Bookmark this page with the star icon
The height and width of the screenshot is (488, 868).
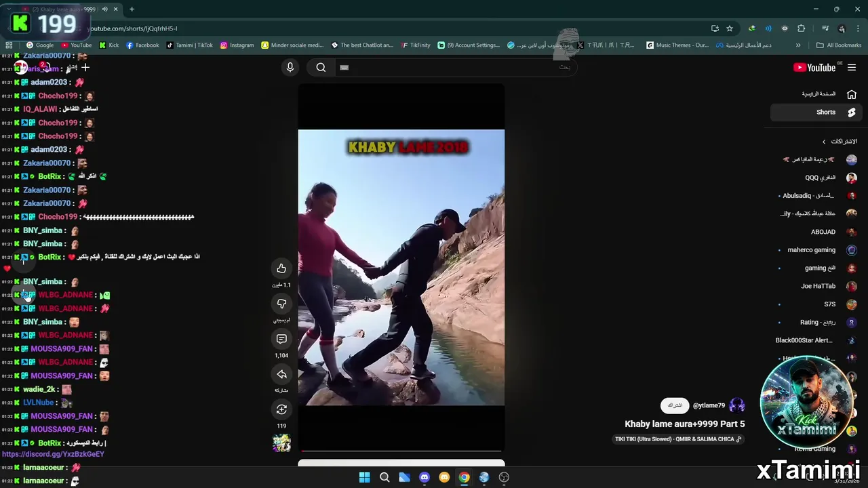[730, 28]
